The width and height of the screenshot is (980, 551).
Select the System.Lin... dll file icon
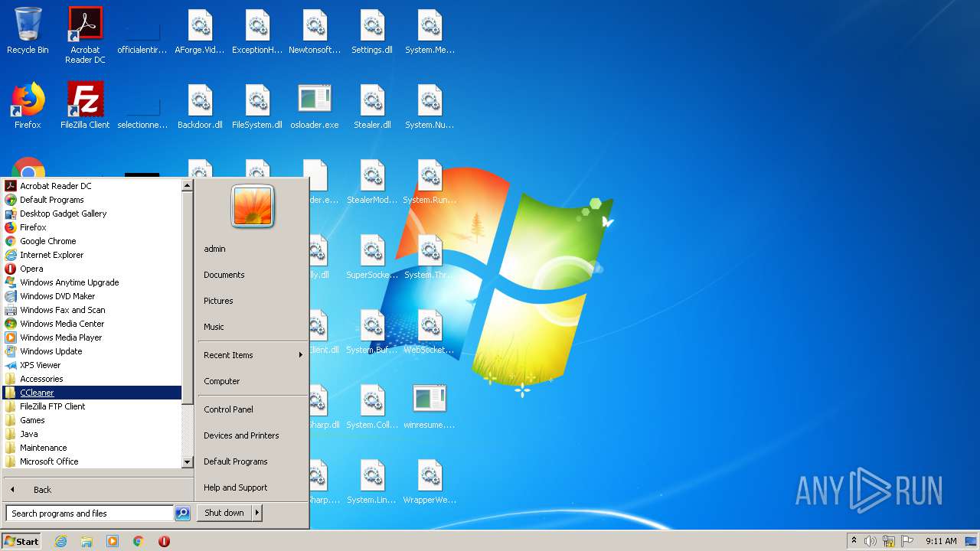point(372,481)
